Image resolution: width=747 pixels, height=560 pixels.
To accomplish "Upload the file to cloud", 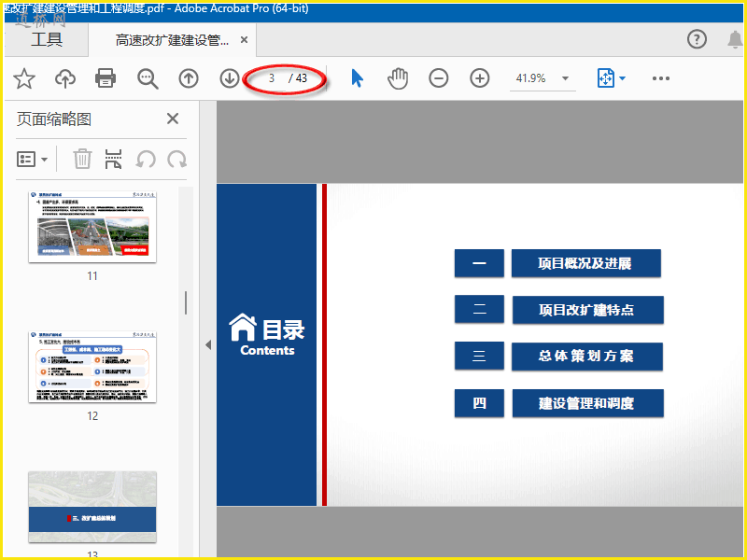I will 65,78.
